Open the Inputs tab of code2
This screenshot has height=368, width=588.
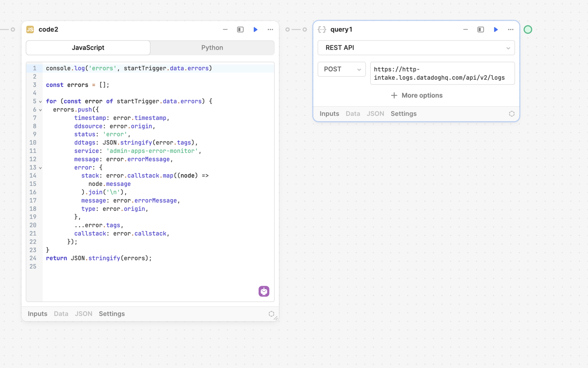coord(38,314)
